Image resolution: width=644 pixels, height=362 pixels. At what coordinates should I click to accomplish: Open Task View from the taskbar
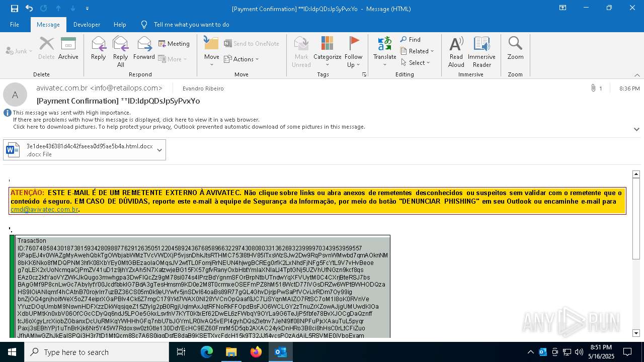[181, 352]
